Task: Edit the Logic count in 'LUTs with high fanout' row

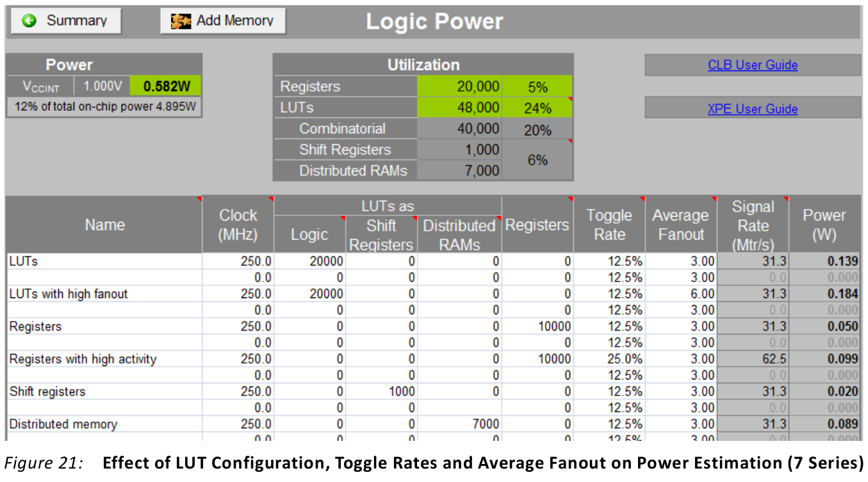Action: point(309,294)
